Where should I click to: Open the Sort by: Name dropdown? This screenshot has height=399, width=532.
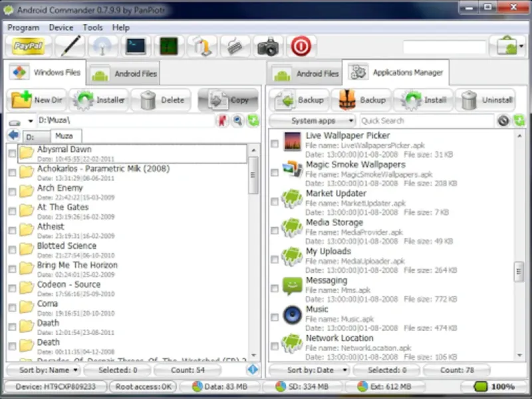(43, 370)
